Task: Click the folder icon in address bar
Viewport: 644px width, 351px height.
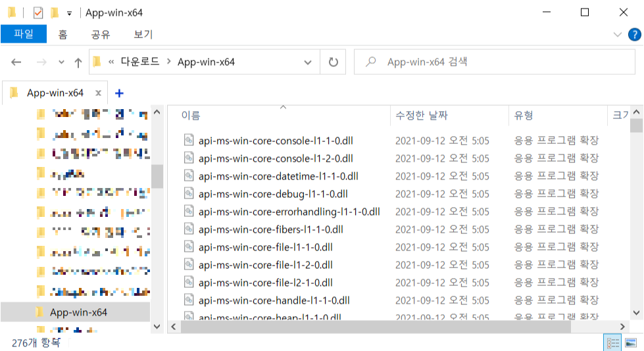Action: tap(97, 62)
